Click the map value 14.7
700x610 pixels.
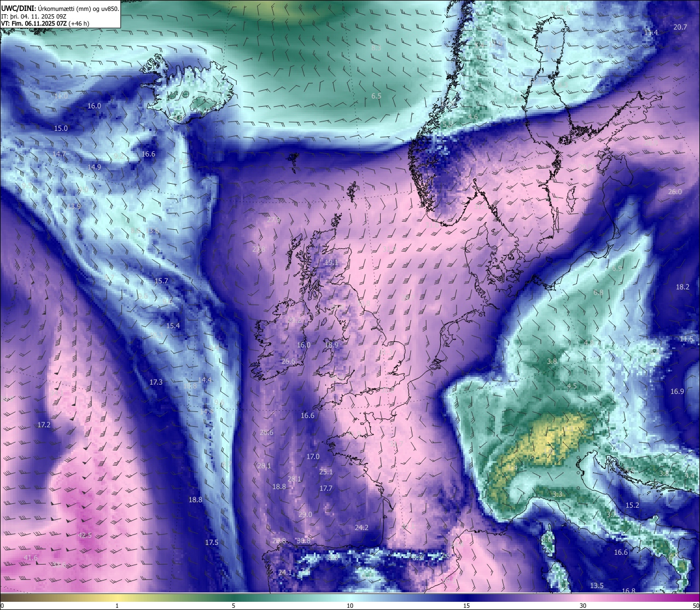pos(59,154)
